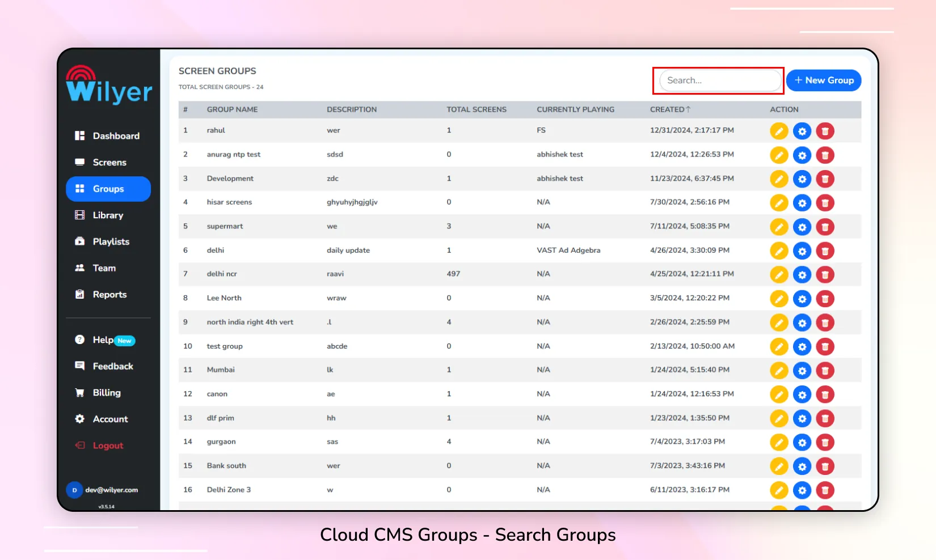View Reports from sidebar
Screen dimensions: 936x560
108,295
